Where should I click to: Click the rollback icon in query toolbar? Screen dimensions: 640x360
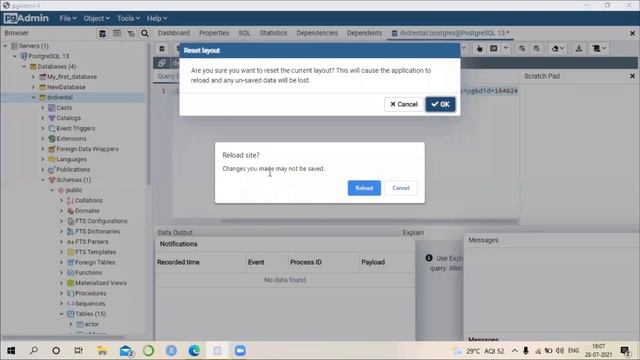pos(536,49)
